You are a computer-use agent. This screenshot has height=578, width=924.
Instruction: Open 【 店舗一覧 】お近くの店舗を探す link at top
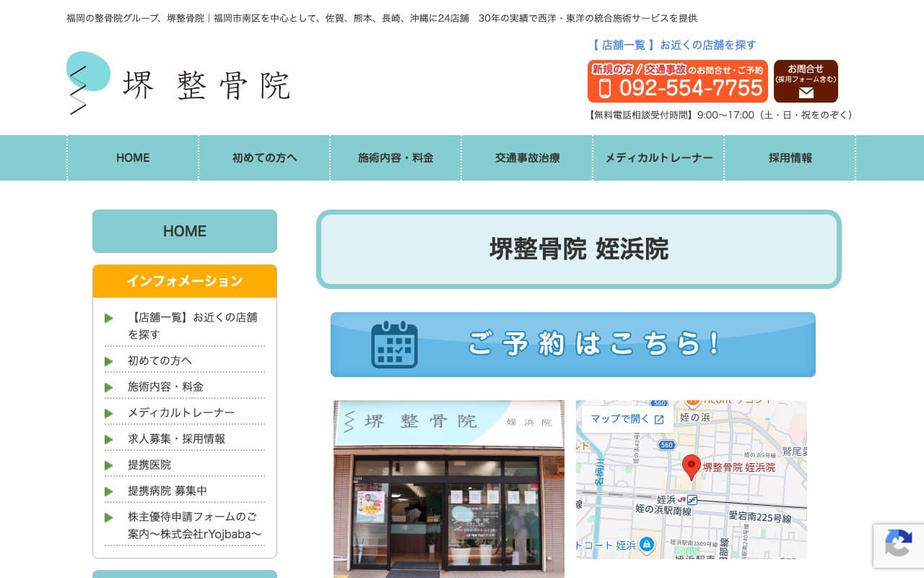tap(672, 45)
